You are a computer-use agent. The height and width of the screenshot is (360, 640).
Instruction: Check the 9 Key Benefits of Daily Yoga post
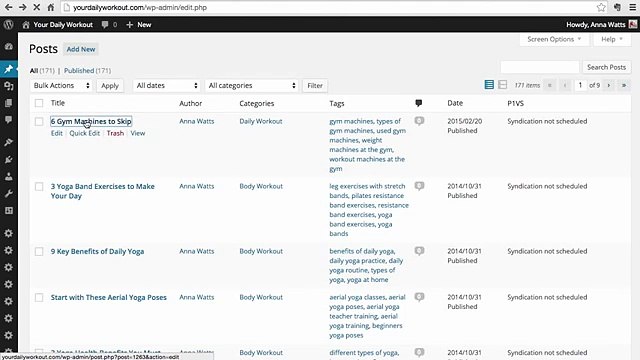(x=39, y=251)
